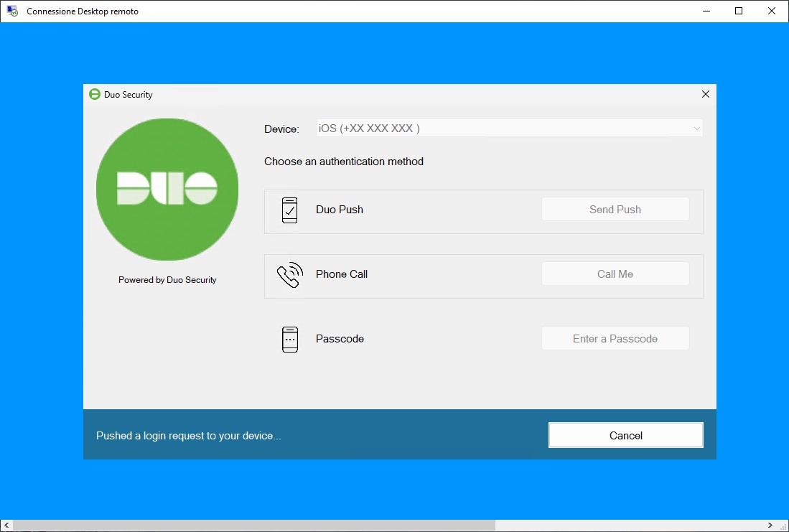Maximize the Connessione Desktop remoto window

739,11
